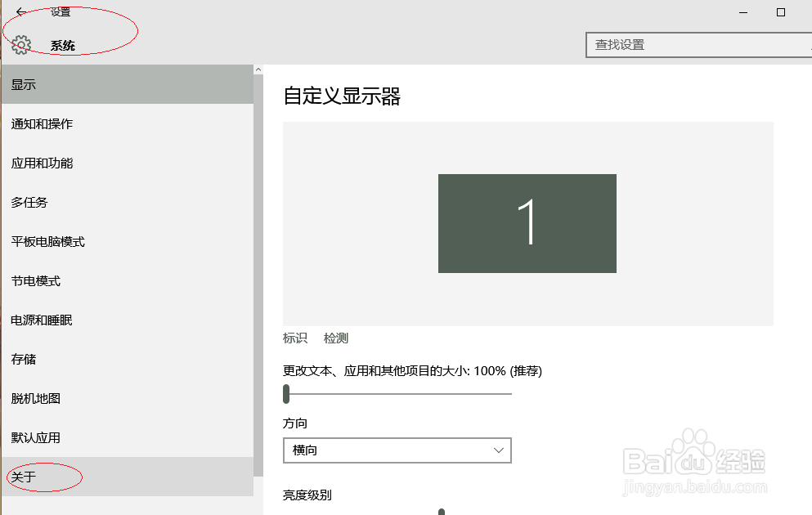Open 存储 settings page
The width and height of the screenshot is (812, 515).
[x=128, y=359]
